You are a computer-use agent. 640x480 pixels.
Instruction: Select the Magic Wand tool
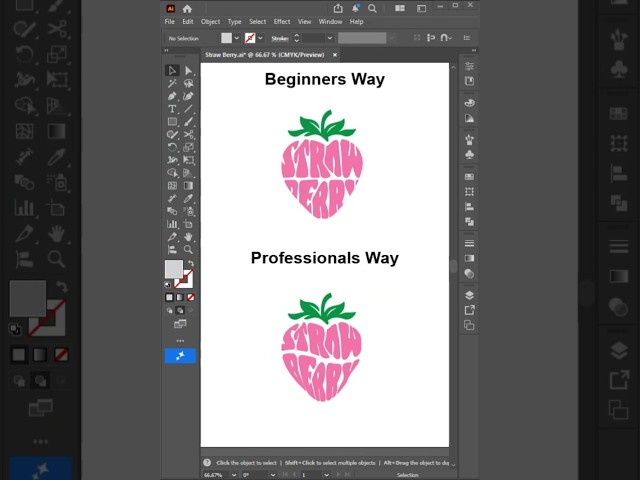[x=172, y=84]
